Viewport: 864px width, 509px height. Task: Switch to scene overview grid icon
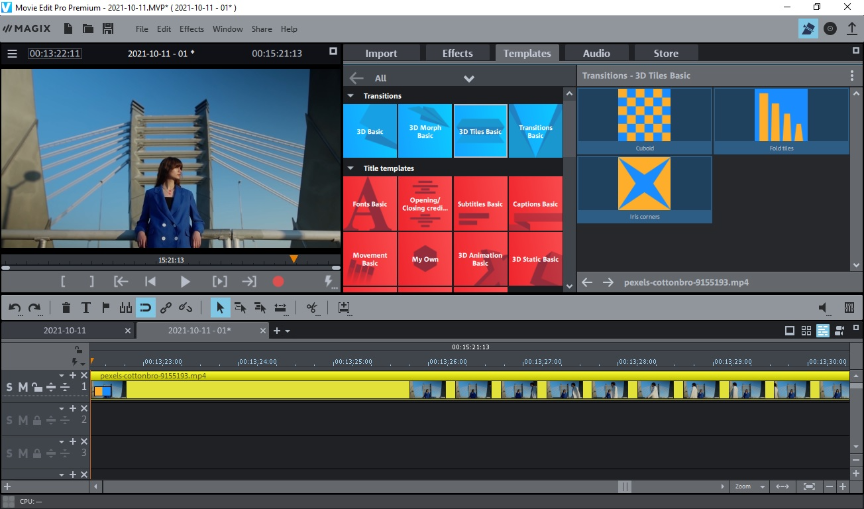coord(806,331)
